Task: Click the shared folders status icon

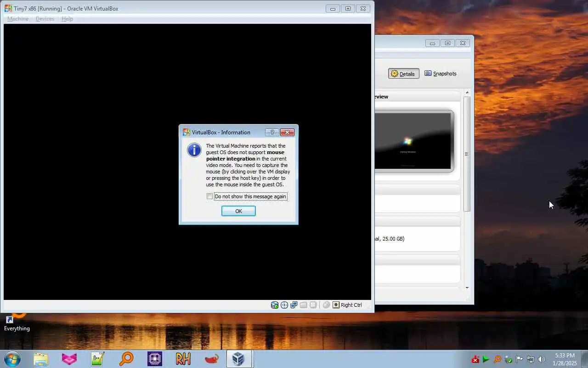Action: (304, 305)
